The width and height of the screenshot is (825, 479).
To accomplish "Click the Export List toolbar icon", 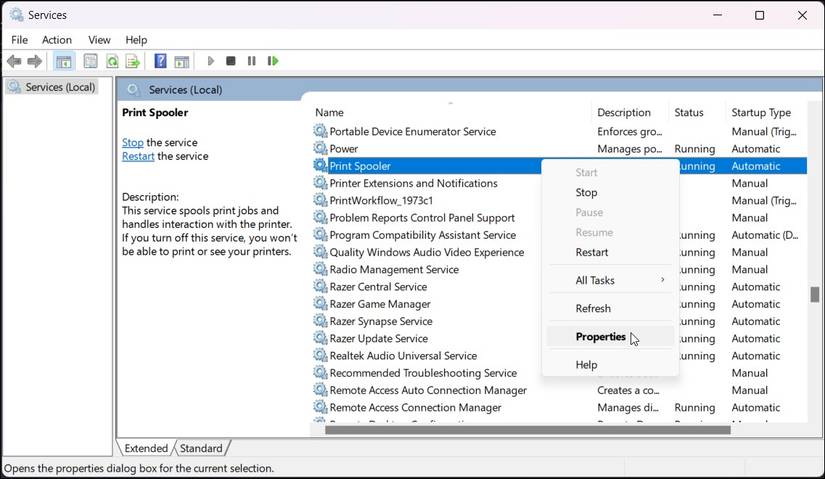I will pyautogui.click(x=133, y=61).
